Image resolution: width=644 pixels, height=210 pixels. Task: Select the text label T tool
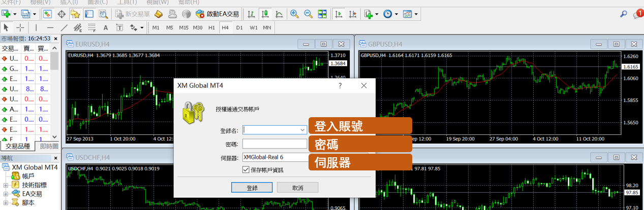point(119,27)
